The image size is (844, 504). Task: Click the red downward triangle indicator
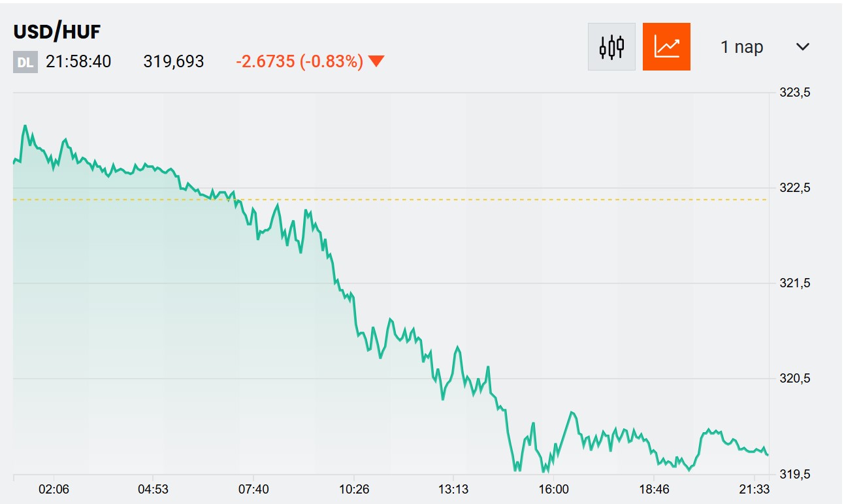click(x=376, y=62)
